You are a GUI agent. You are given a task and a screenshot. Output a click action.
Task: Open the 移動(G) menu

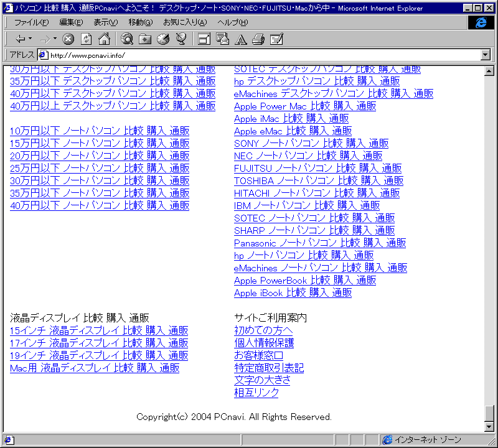[x=141, y=22]
